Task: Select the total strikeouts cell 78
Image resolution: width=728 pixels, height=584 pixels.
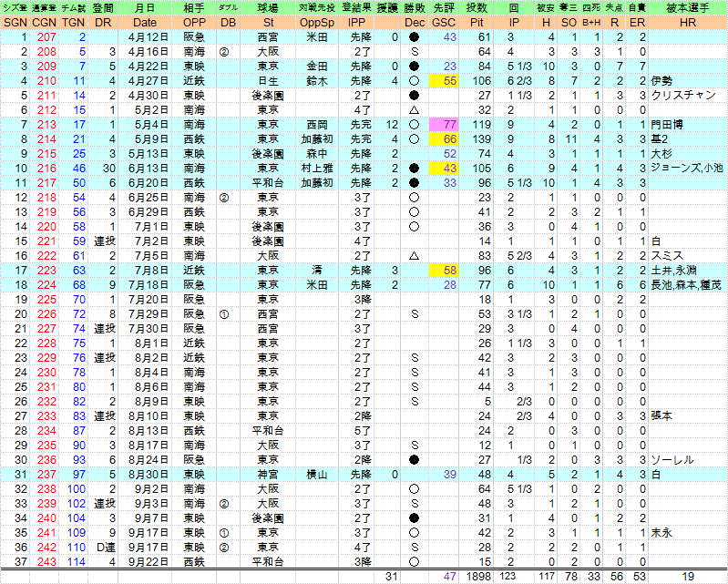Action: click(570, 576)
